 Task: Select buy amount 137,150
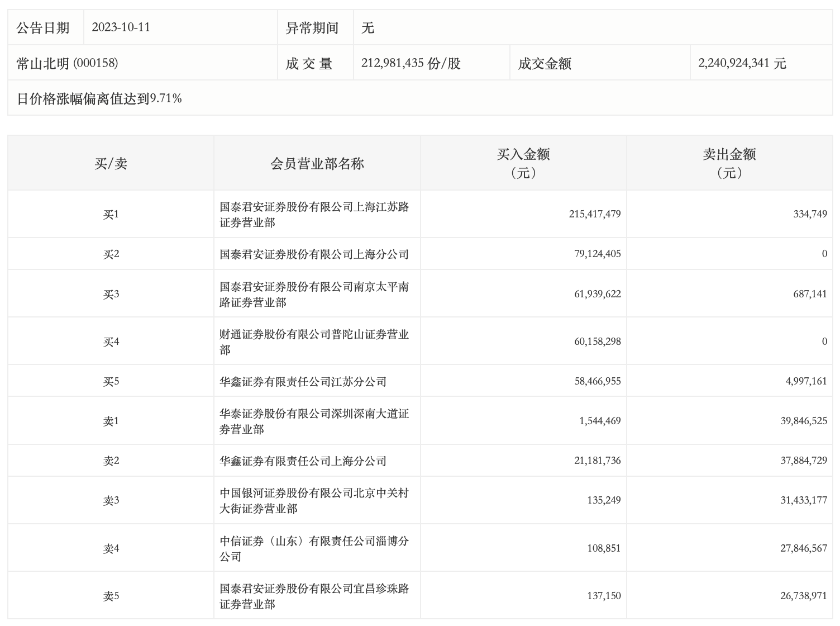604,596
